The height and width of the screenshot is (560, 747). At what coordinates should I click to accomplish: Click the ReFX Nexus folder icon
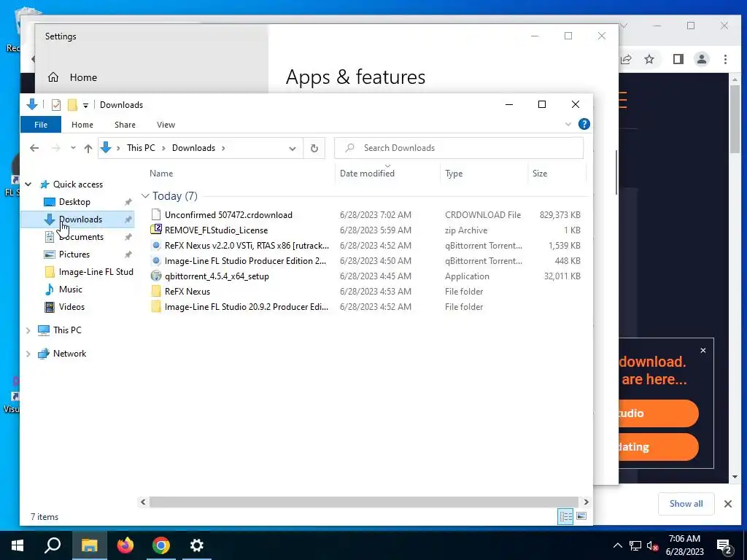pyautogui.click(x=156, y=292)
